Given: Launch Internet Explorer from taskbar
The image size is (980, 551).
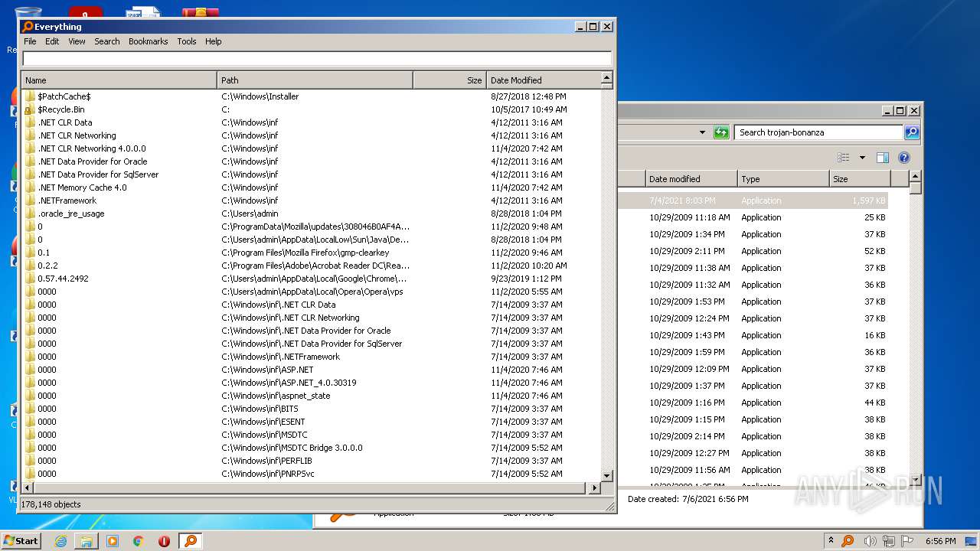Looking at the screenshot, I should point(60,541).
